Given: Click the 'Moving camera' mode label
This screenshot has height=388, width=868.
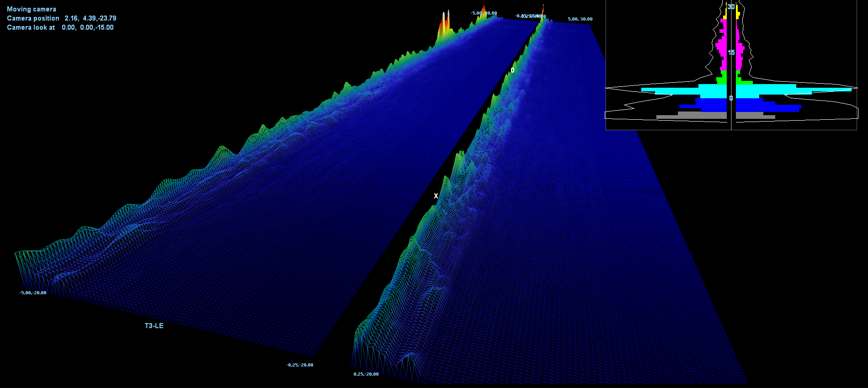Looking at the screenshot, I should (32, 9).
